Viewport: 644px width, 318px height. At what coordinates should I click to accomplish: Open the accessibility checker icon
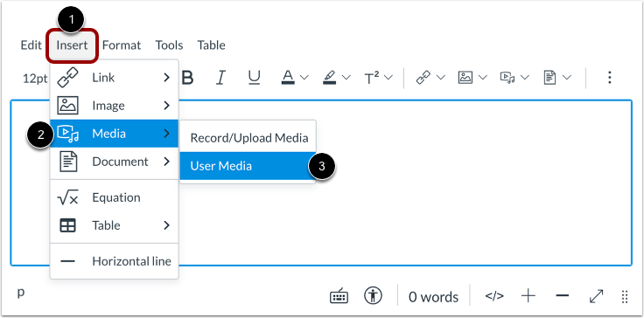[x=373, y=296]
